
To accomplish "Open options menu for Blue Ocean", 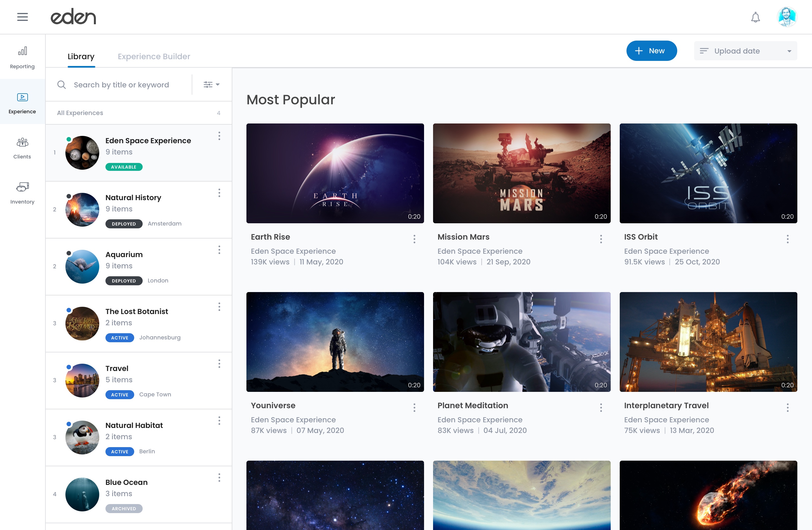I will click(x=219, y=478).
